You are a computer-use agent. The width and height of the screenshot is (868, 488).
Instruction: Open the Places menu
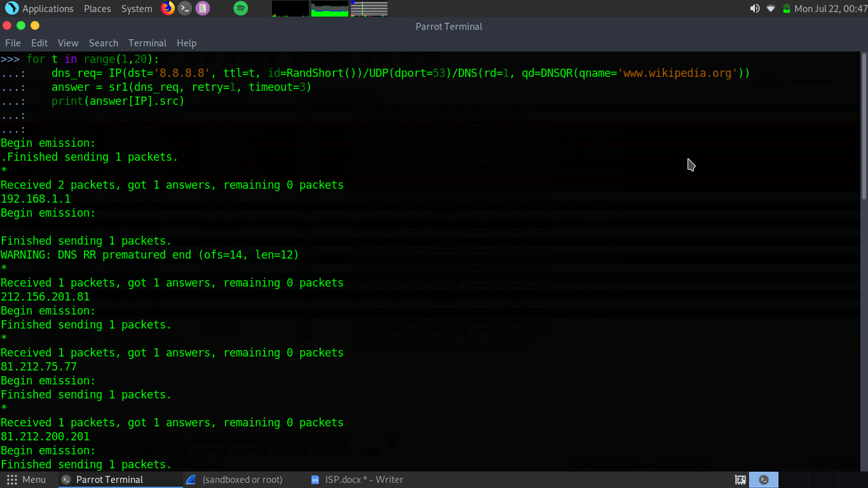[x=97, y=9]
